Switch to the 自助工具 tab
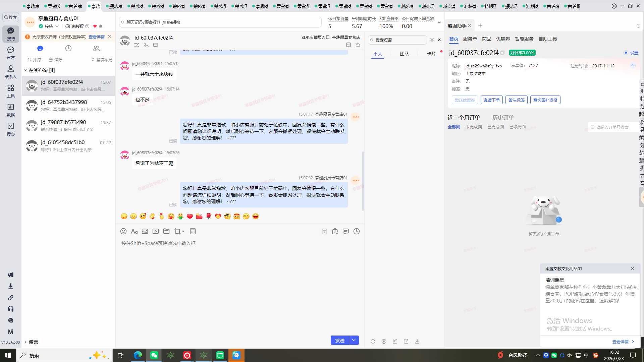 pyautogui.click(x=548, y=39)
